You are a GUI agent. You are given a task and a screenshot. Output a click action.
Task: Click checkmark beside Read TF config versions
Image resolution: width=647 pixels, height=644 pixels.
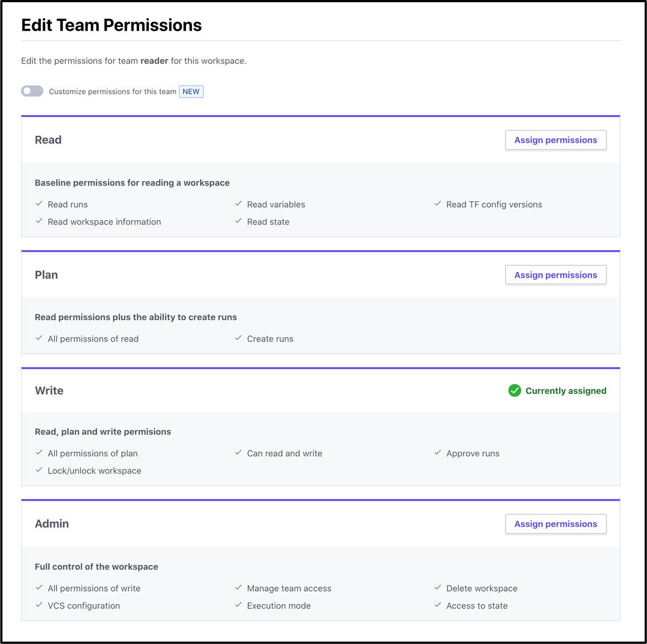pyautogui.click(x=438, y=204)
